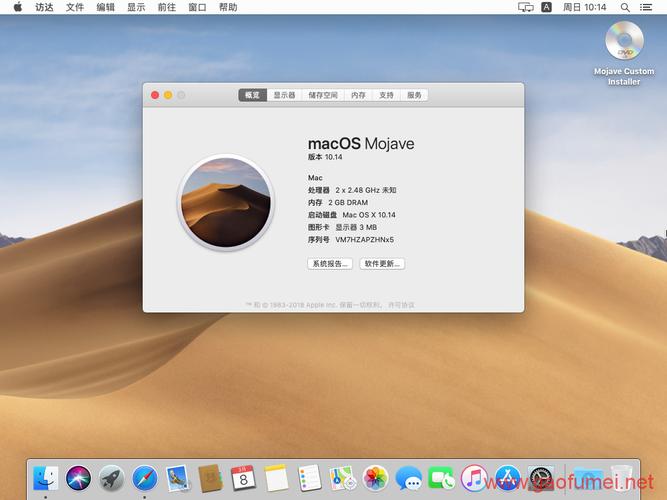Open Launchpad rocket icon

111,479
